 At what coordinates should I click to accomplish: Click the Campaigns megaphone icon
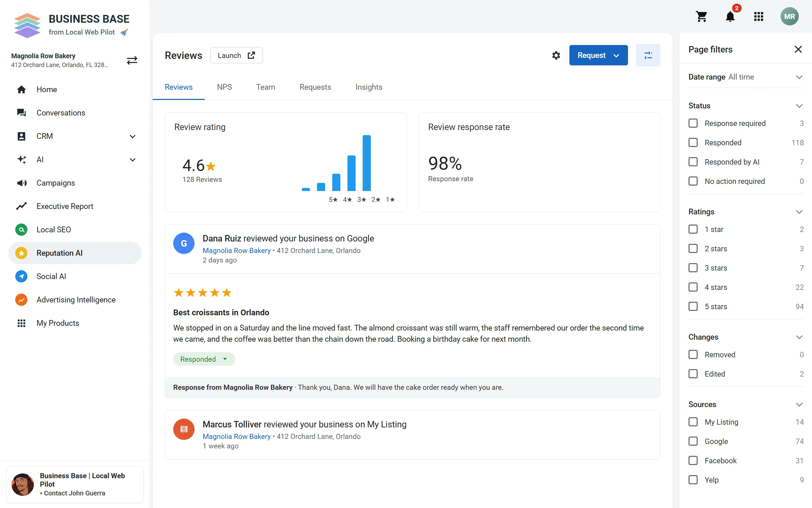click(x=22, y=183)
